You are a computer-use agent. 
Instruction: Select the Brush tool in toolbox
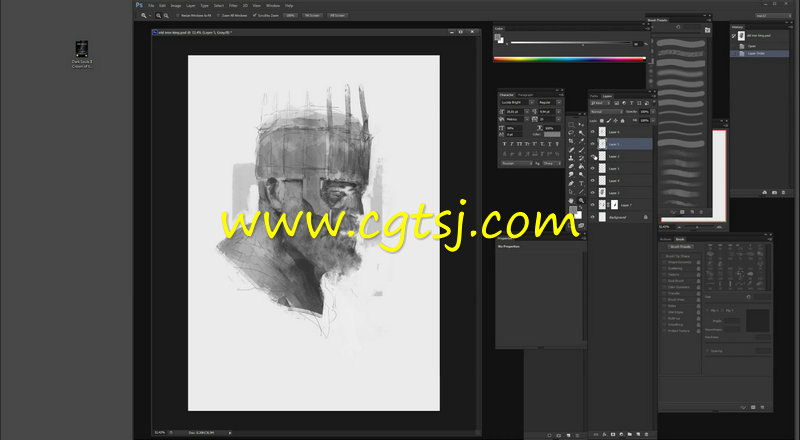[581, 150]
